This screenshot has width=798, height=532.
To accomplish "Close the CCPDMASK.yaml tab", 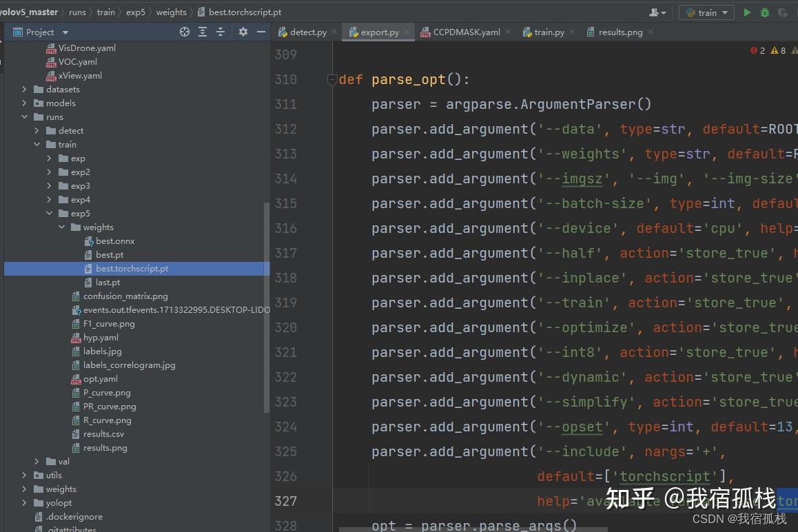I will (x=508, y=32).
